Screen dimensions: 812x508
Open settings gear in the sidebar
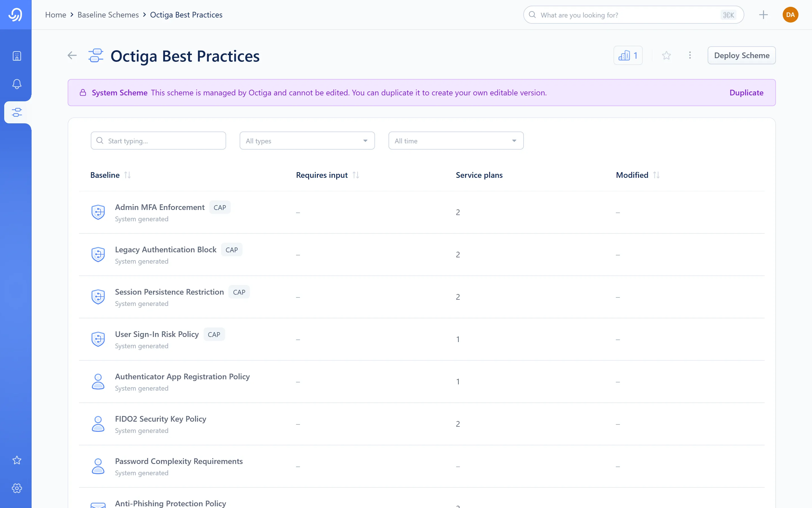[17, 488]
